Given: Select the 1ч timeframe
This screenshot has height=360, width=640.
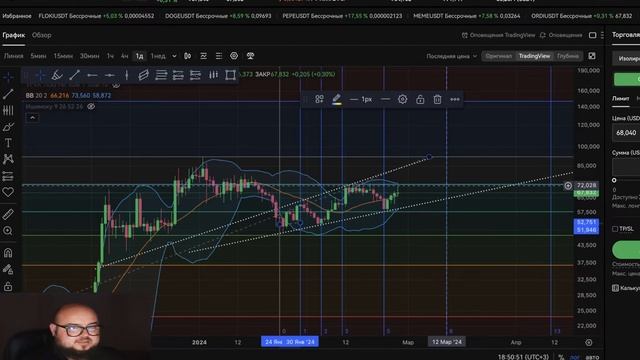Looking at the screenshot, I should point(110,56).
